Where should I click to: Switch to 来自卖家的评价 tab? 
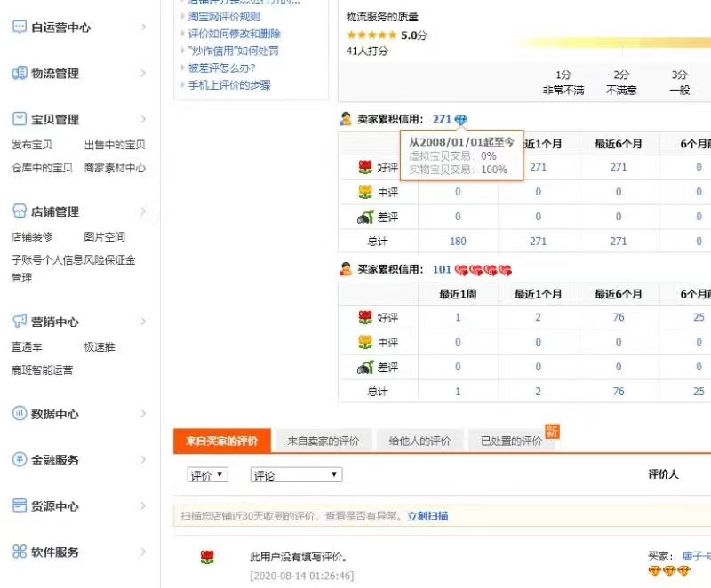point(323,441)
